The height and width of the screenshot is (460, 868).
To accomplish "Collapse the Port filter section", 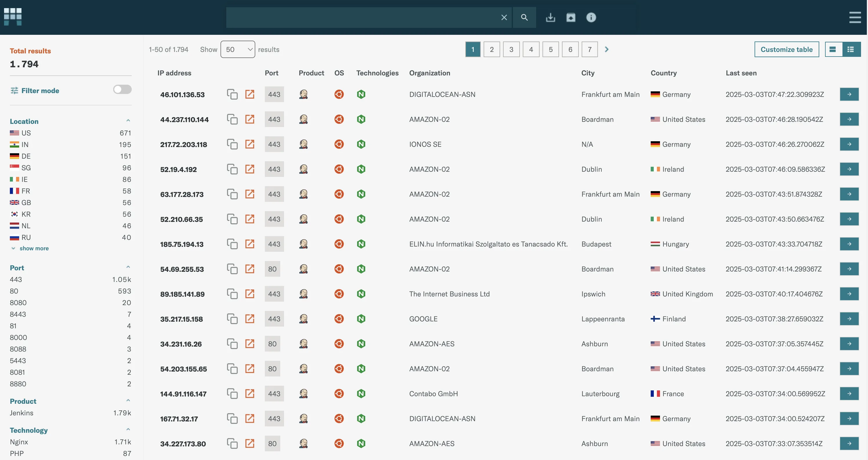I will point(128,267).
